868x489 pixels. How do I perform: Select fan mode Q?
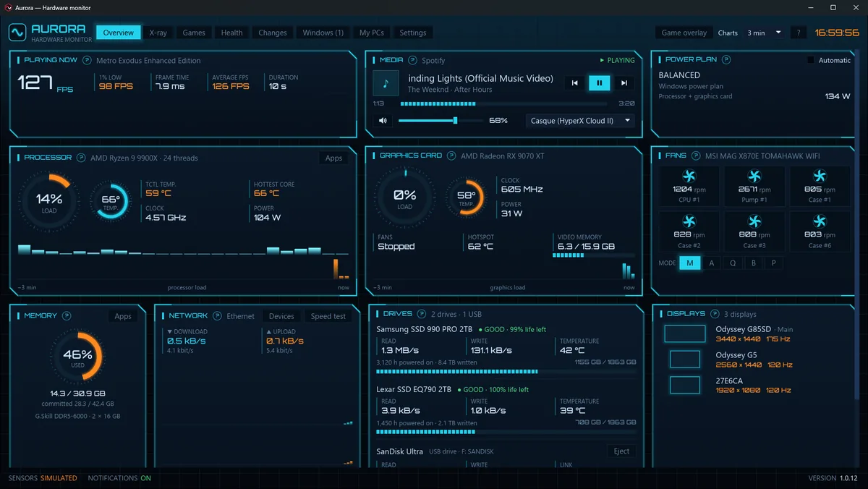pos(733,263)
